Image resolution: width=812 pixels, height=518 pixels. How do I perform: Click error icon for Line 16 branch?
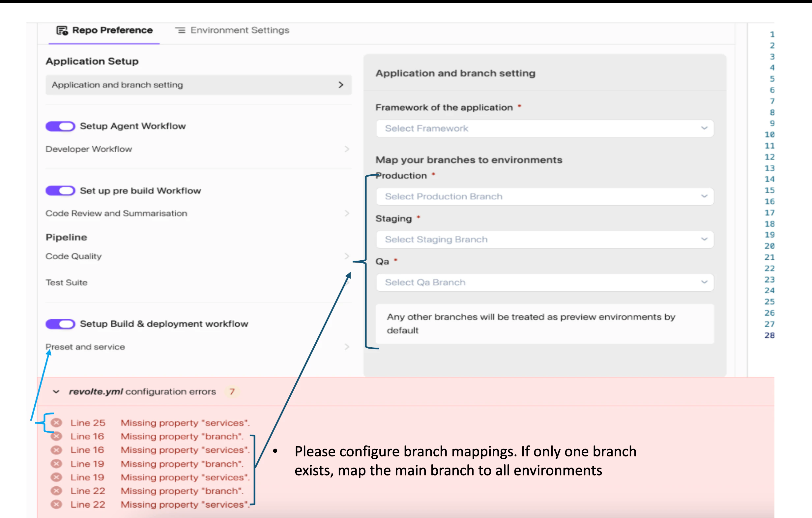56,436
